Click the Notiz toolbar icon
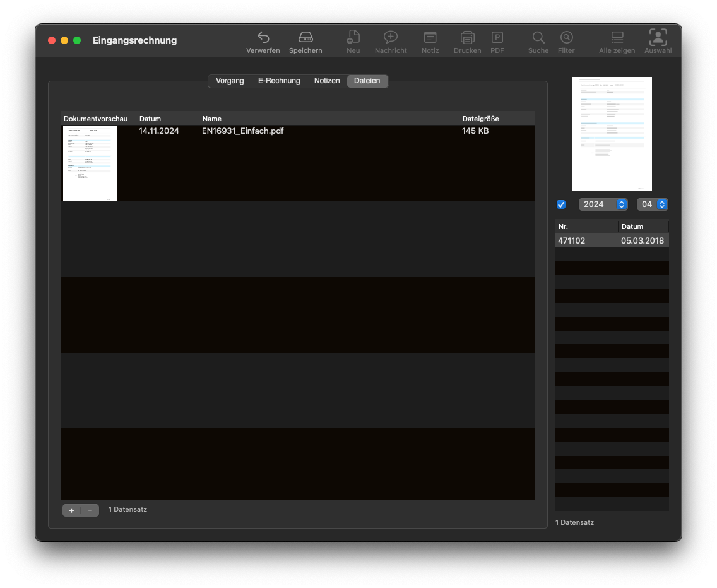The height and width of the screenshot is (588, 717). (430, 37)
